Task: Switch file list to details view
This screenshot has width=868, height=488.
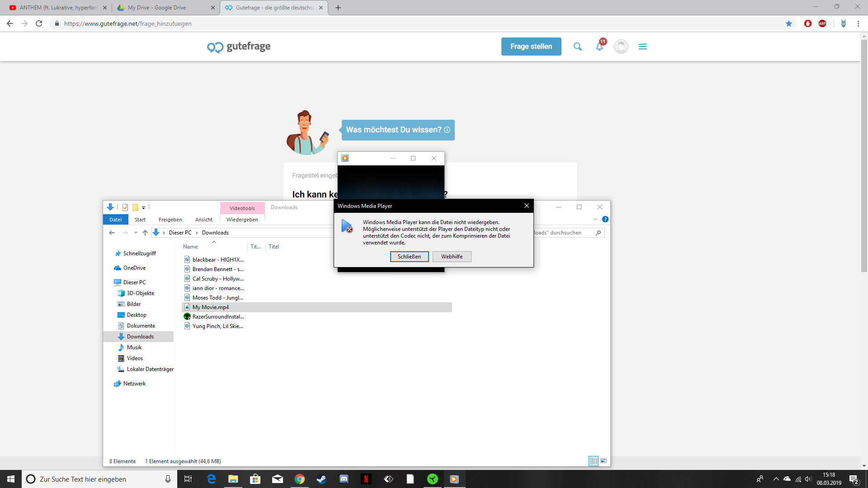Action: pos(594,461)
